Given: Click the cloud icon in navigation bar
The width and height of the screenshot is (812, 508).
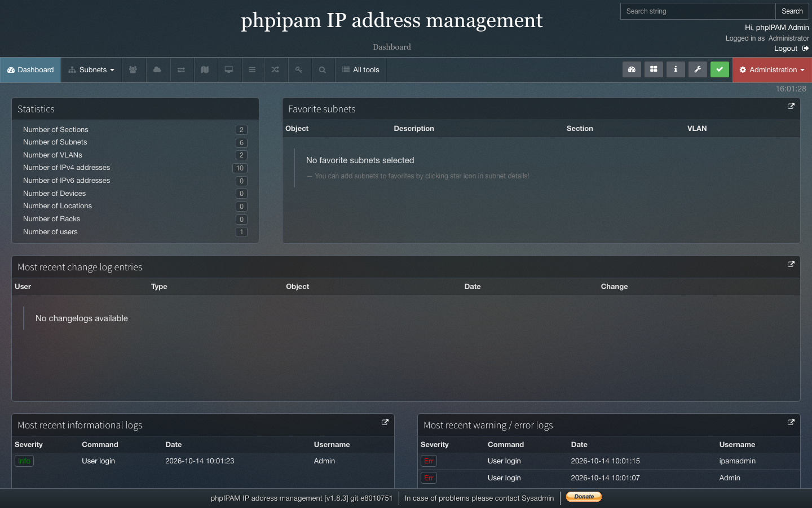Looking at the screenshot, I should 157,70.
